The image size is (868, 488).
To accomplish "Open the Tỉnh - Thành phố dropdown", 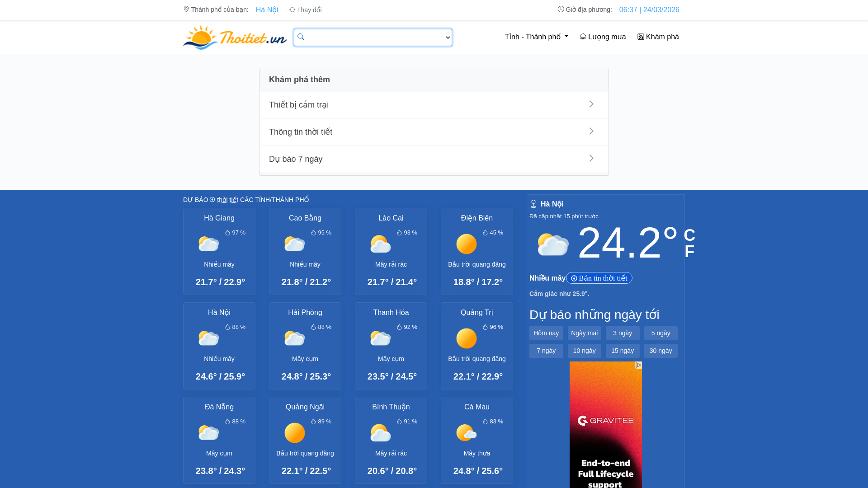I will [x=536, y=37].
